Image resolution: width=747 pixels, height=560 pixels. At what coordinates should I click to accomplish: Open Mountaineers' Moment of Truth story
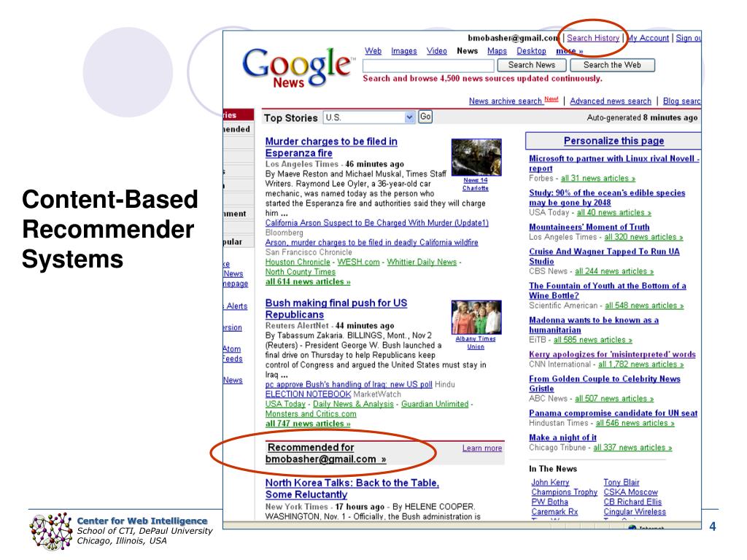click(589, 227)
